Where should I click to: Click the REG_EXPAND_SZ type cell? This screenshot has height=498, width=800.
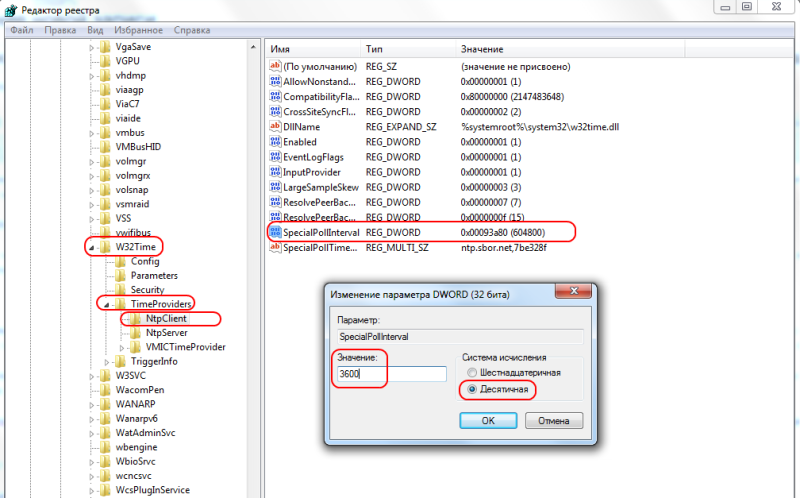click(401, 127)
